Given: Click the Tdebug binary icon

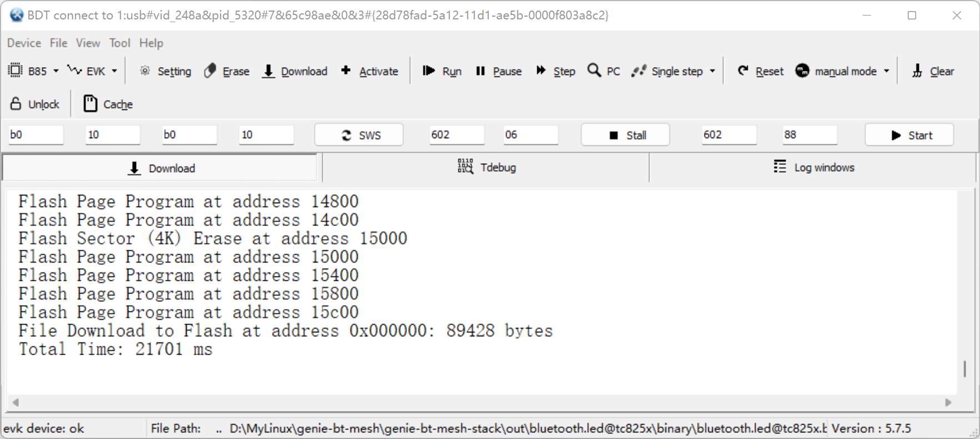Looking at the screenshot, I should coord(465,166).
